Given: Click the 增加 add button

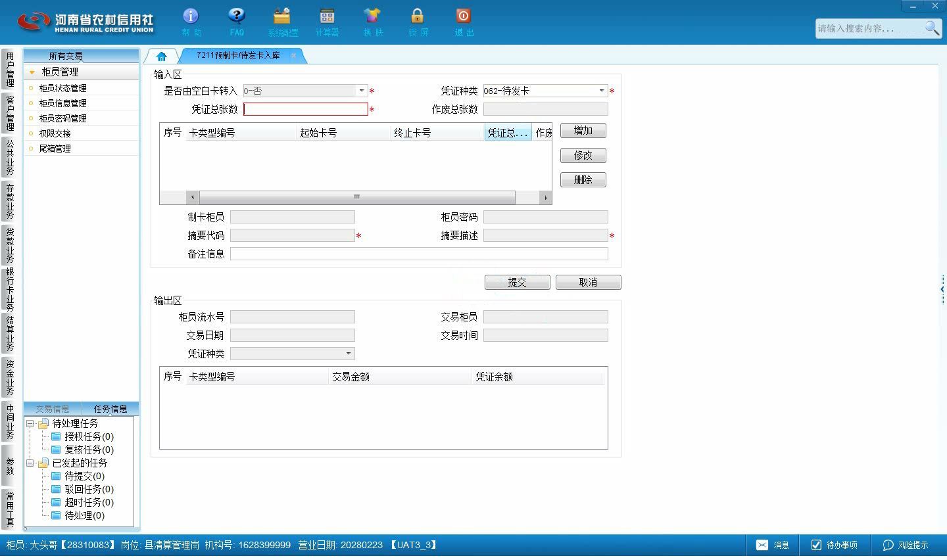Looking at the screenshot, I should (x=583, y=130).
